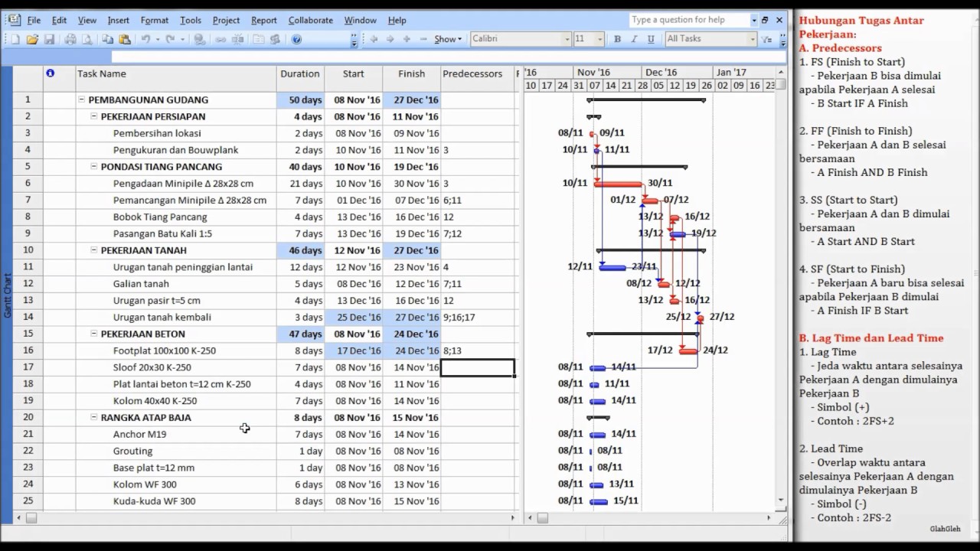The image size is (980, 551).
Task: Open the Assign Resources dialog
Action: click(275, 39)
